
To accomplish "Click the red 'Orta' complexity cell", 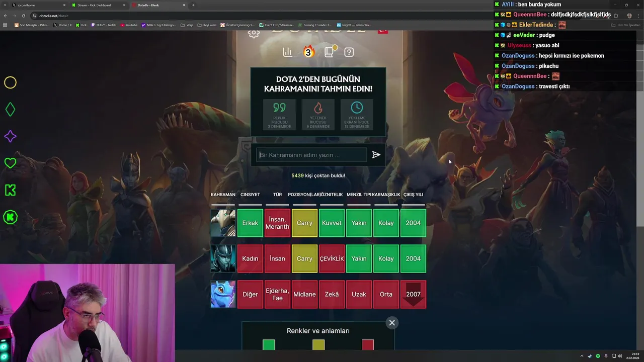I will pyautogui.click(x=386, y=294).
